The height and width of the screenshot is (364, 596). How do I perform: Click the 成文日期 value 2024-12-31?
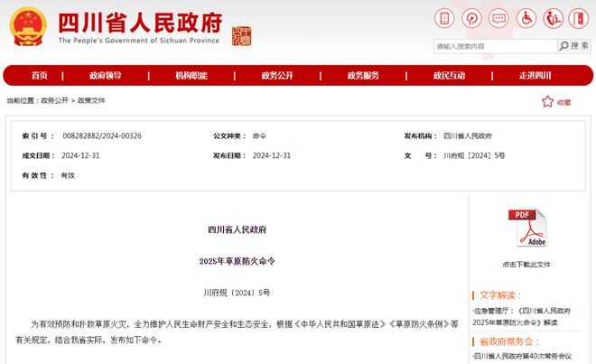[80, 155]
